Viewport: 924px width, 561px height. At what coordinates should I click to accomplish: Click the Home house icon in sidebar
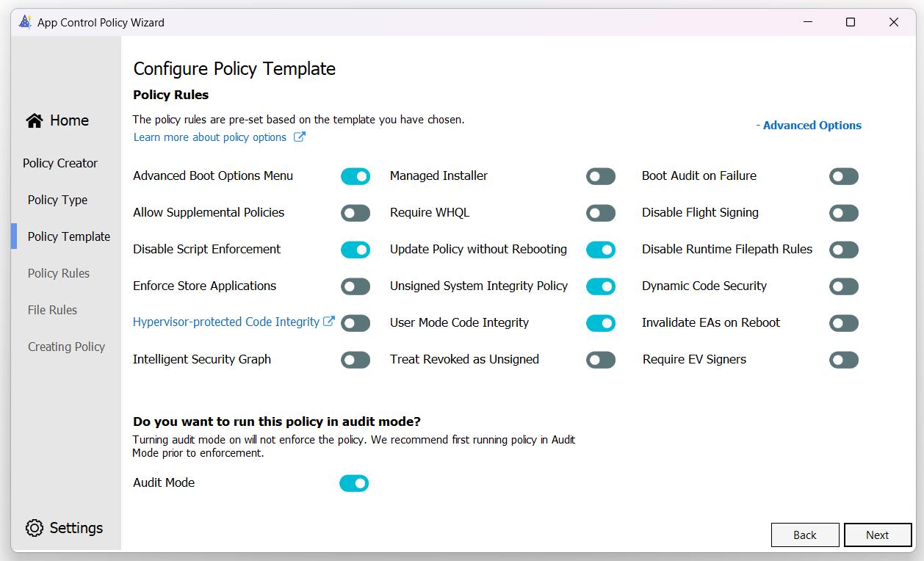[34, 120]
